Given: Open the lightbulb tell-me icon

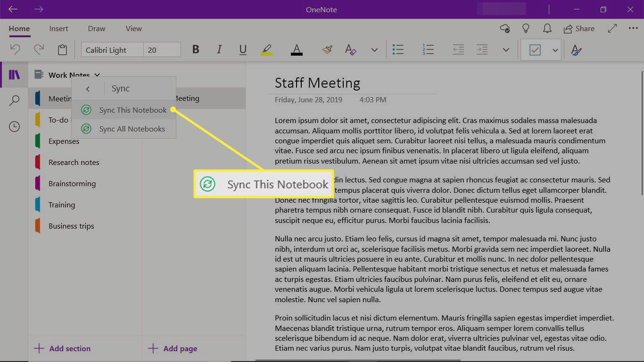Looking at the screenshot, I should click(x=526, y=29).
